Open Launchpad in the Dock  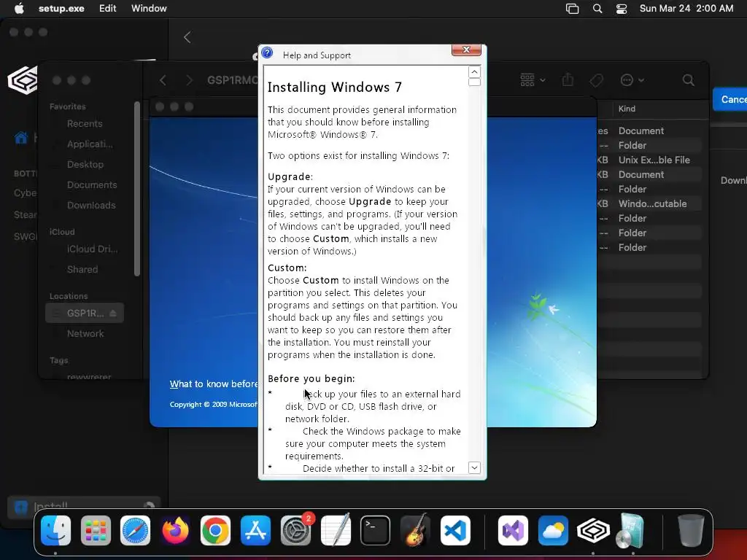96,531
